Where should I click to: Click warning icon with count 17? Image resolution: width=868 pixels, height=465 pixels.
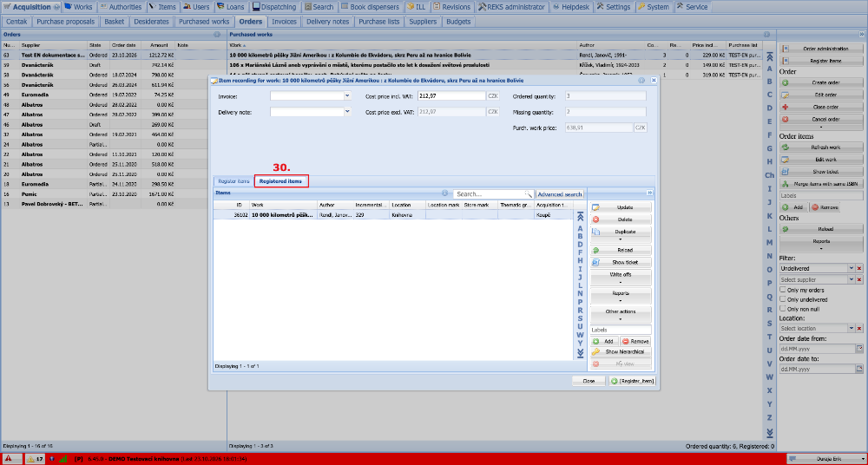[x=35, y=459]
